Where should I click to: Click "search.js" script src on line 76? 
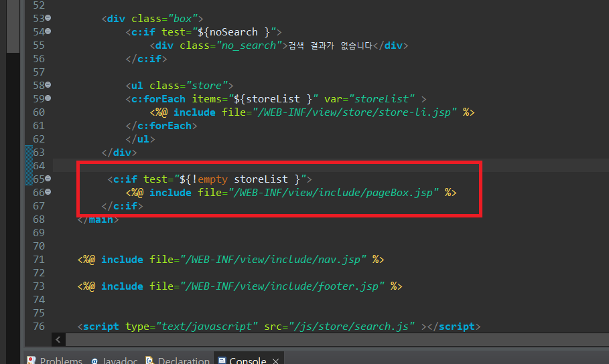pos(381,327)
